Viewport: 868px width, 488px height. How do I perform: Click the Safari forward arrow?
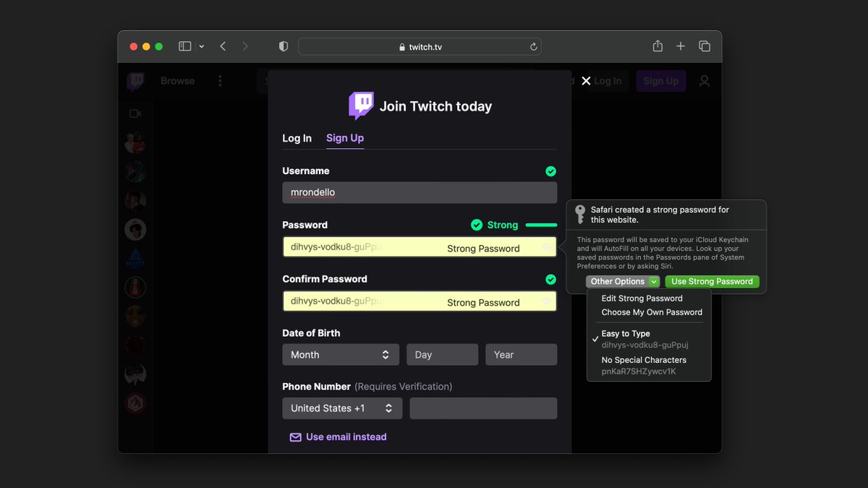point(245,46)
